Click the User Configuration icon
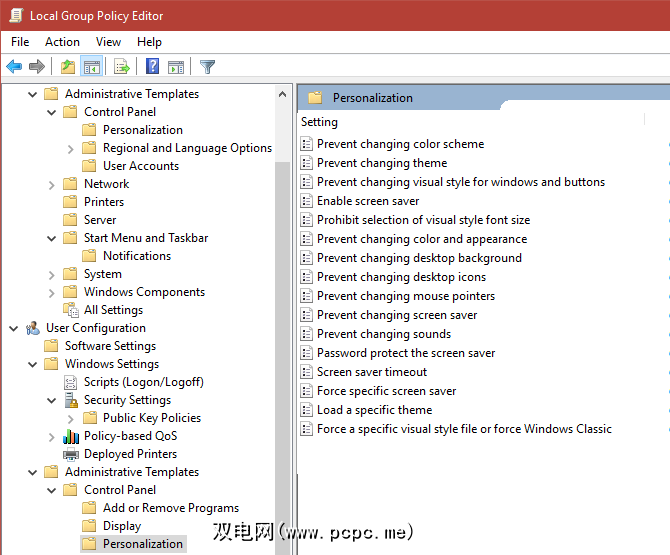Image resolution: width=670 pixels, height=555 pixels. click(33, 328)
